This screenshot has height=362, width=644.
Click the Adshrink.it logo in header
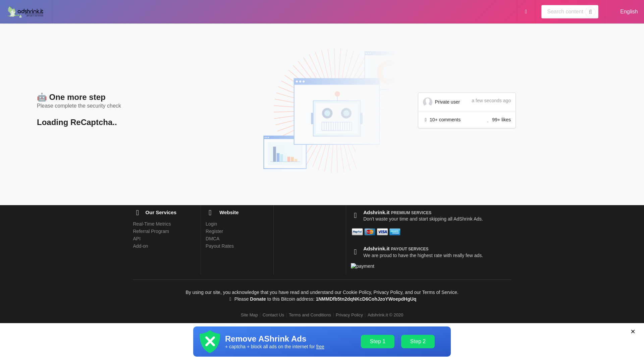pyautogui.click(x=25, y=12)
